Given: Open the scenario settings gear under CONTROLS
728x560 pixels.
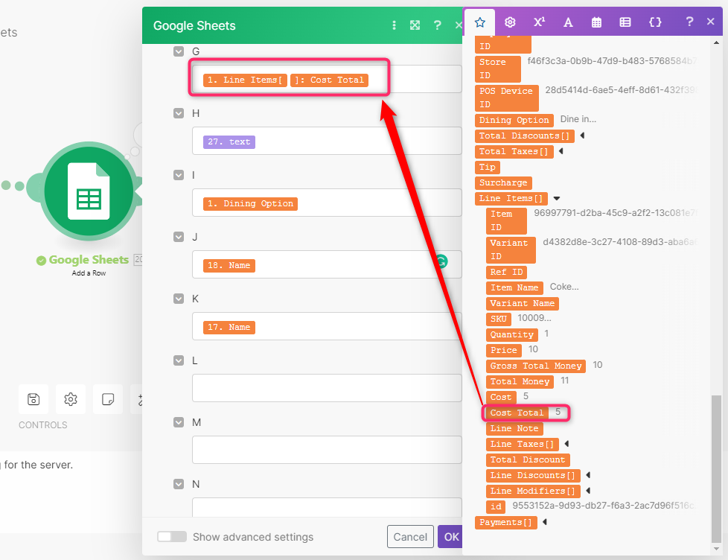Looking at the screenshot, I should click(70, 399).
